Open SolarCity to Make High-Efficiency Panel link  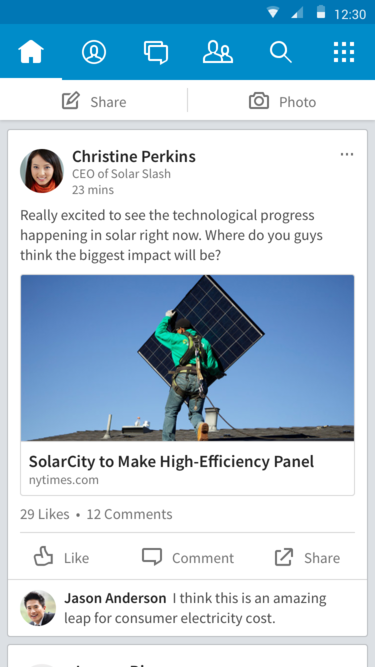171,462
